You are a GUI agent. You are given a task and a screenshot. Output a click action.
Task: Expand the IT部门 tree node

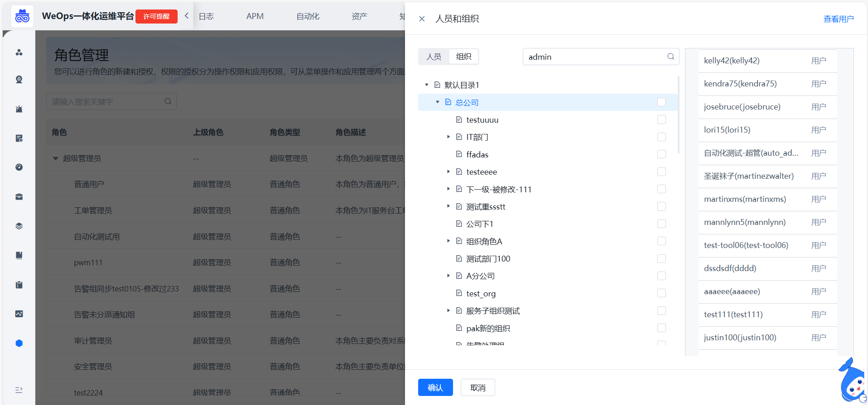pos(448,137)
